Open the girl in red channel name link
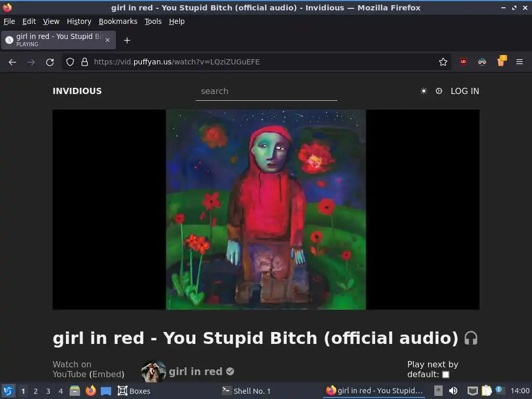The height and width of the screenshot is (399, 532). coord(195,371)
